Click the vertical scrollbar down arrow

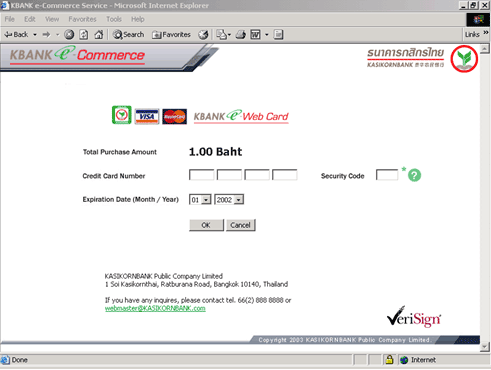click(485, 347)
